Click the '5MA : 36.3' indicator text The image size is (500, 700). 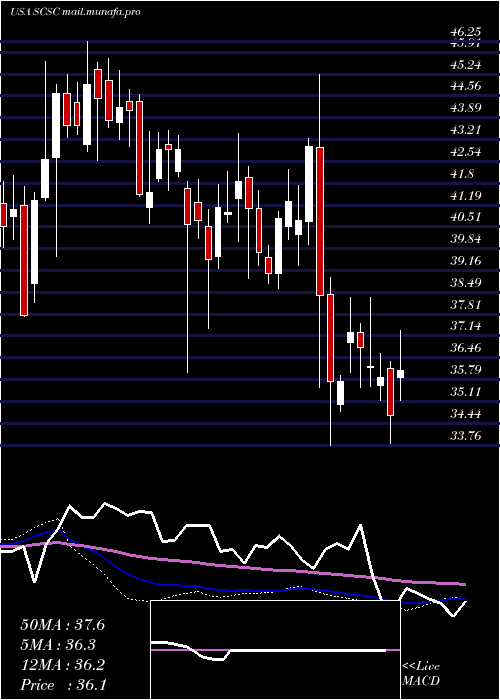[x=59, y=645]
